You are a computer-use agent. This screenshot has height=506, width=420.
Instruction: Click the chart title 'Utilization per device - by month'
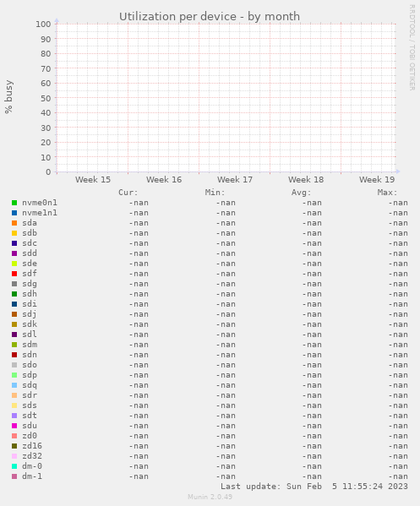click(210, 16)
